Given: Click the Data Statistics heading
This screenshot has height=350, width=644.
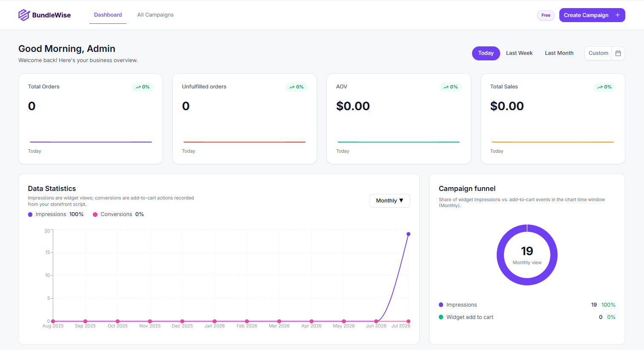Looking at the screenshot, I should tap(52, 188).
